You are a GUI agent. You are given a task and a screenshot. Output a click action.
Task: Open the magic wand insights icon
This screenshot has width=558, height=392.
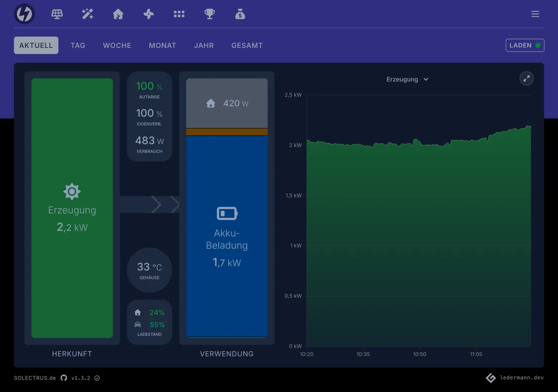(88, 14)
